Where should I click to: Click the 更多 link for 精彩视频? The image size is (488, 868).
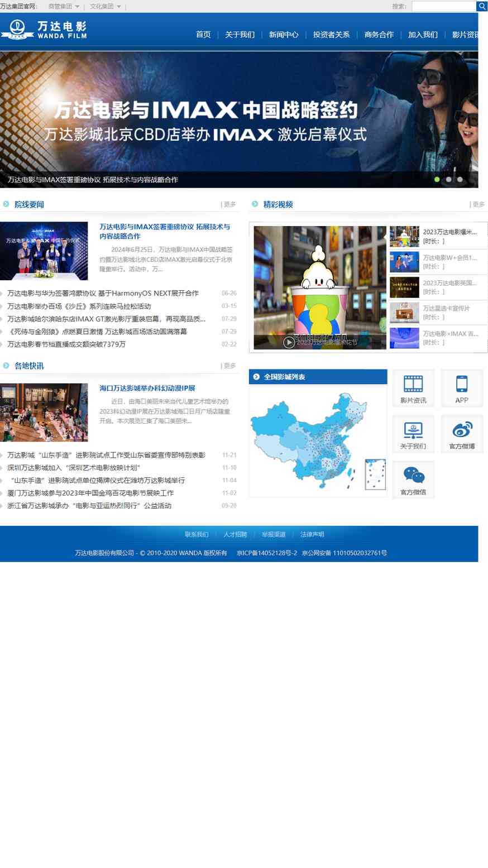coord(477,204)
